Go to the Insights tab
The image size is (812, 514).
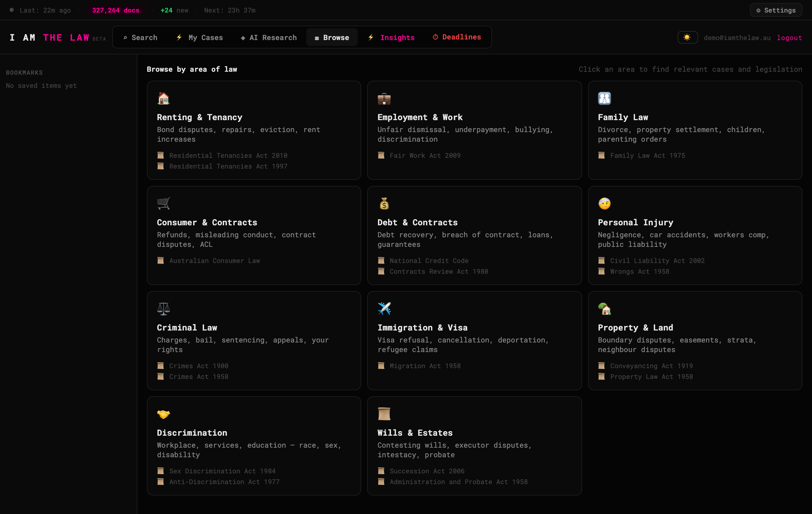click(x=391, y=37)
